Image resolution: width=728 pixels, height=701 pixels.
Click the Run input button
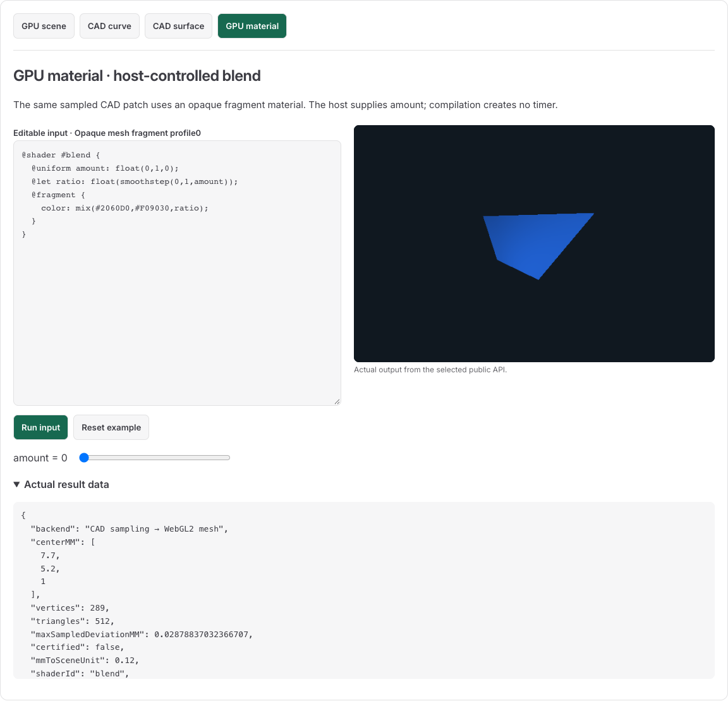tap(41, 427)
